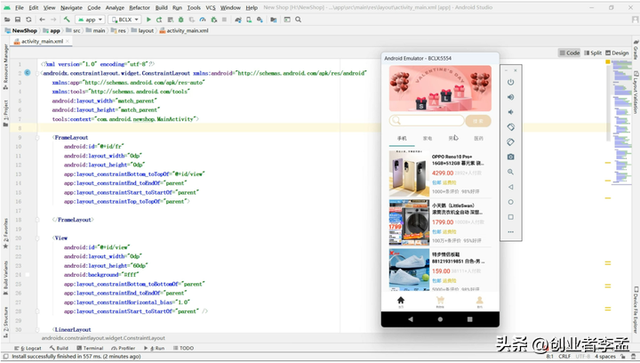Tap the home icon in app bottom bar

coord(401,301)
